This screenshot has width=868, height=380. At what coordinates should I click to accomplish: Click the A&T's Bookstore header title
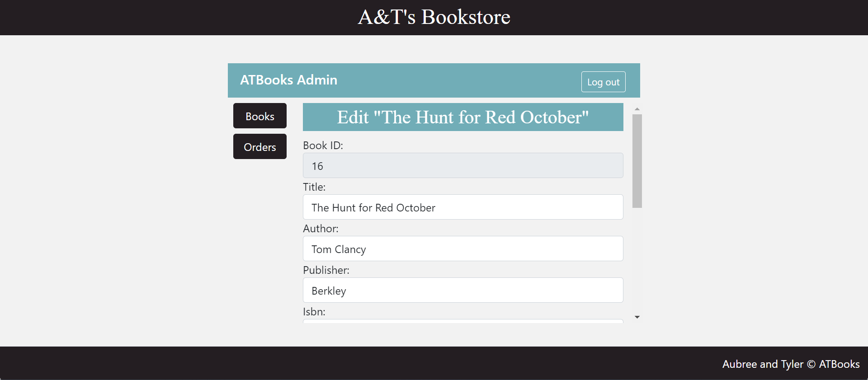coord(434,17)
